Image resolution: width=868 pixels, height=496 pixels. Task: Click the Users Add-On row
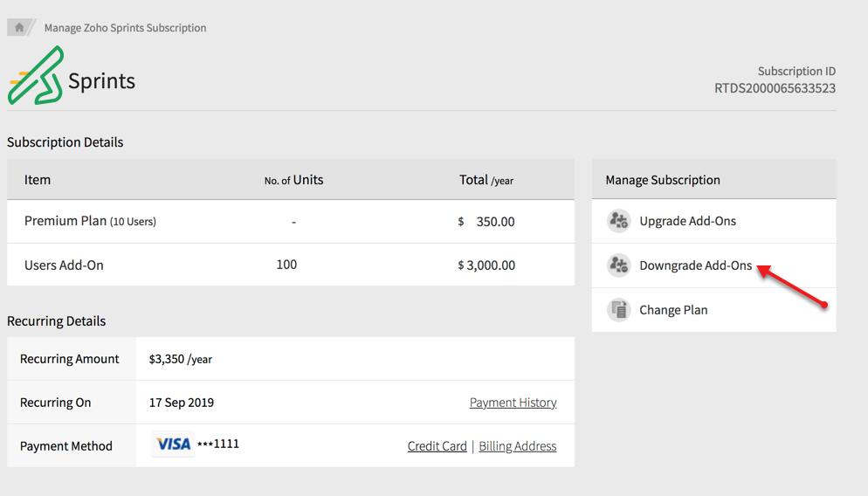64,265
